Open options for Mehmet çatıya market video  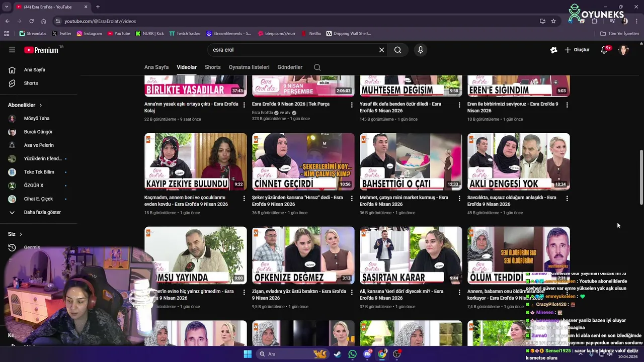pyautogui.click(x=459, y=198)
